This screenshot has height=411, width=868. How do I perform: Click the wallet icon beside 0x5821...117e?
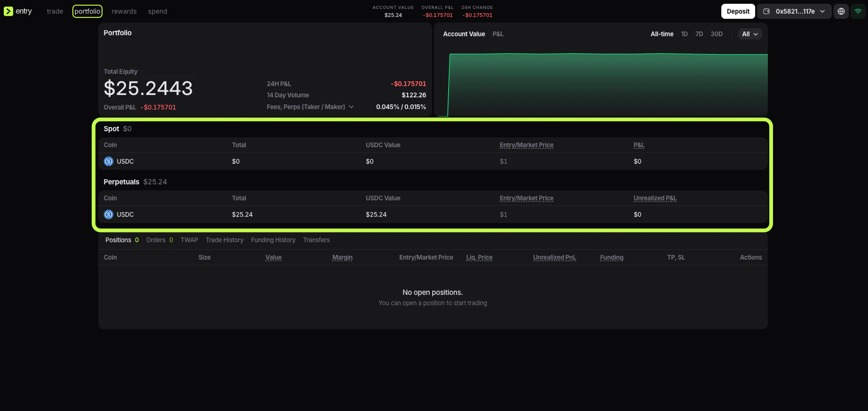766,11
